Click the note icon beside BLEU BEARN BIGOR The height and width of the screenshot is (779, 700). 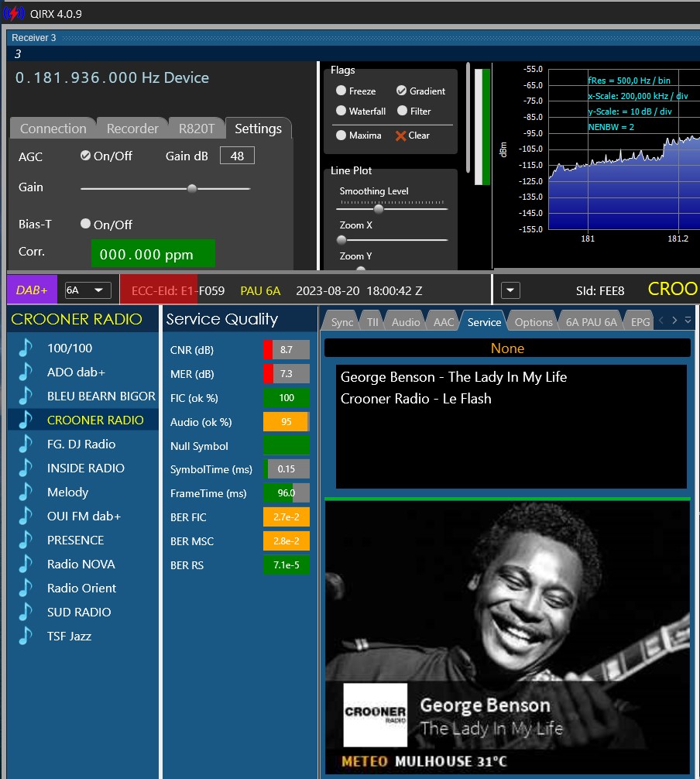tap(26, 396)
